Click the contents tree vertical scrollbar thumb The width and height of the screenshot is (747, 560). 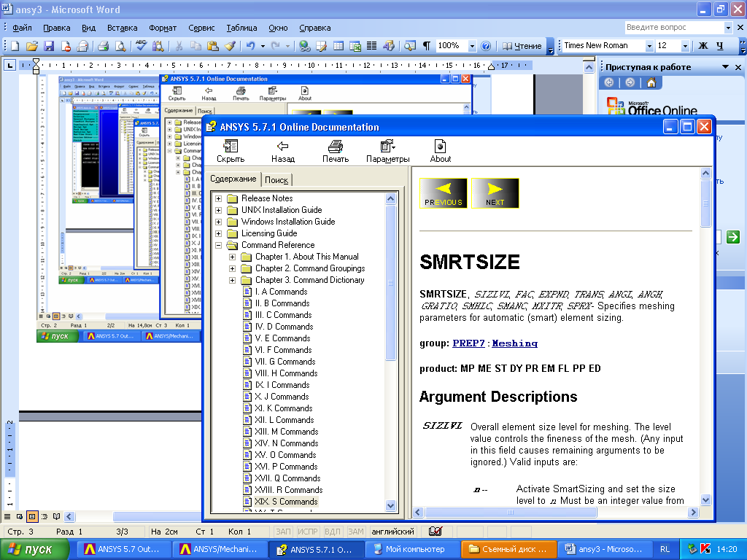391,282
